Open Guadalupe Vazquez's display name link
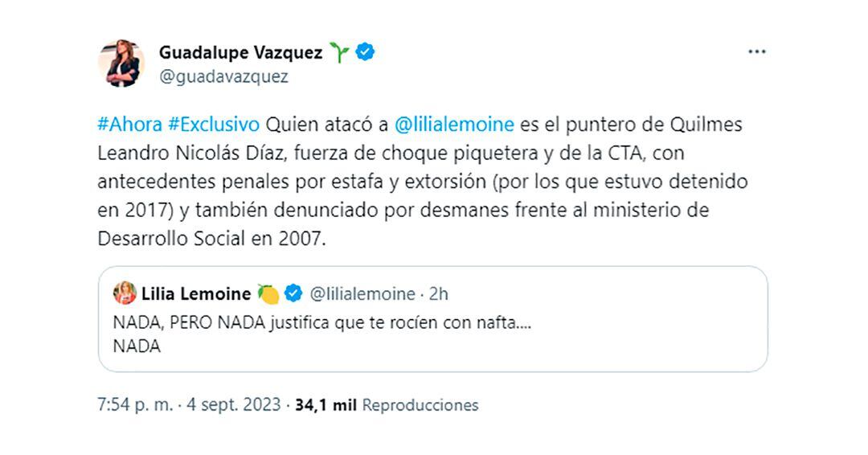 (x=240, y=53)
